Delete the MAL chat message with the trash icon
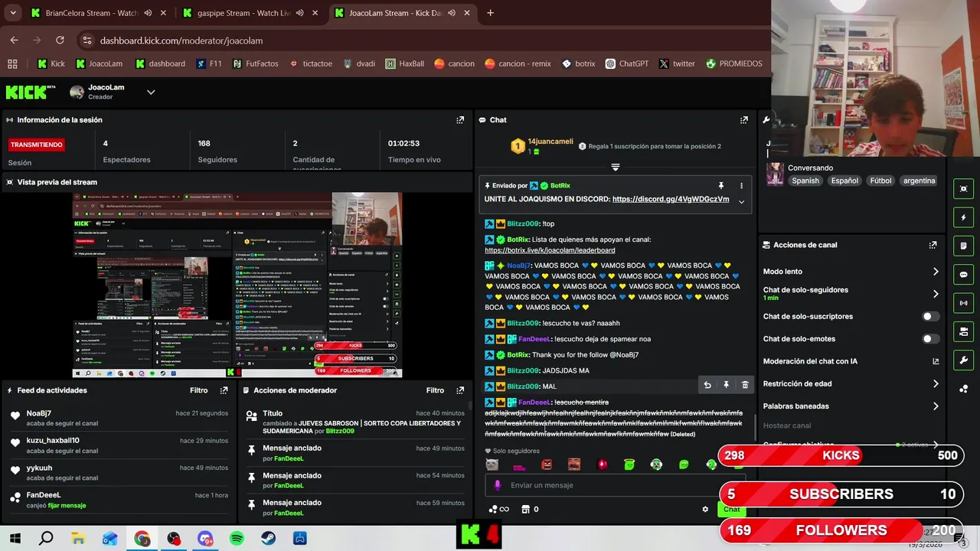Viewport: 980px width, 551px height. tap(745, 385)
